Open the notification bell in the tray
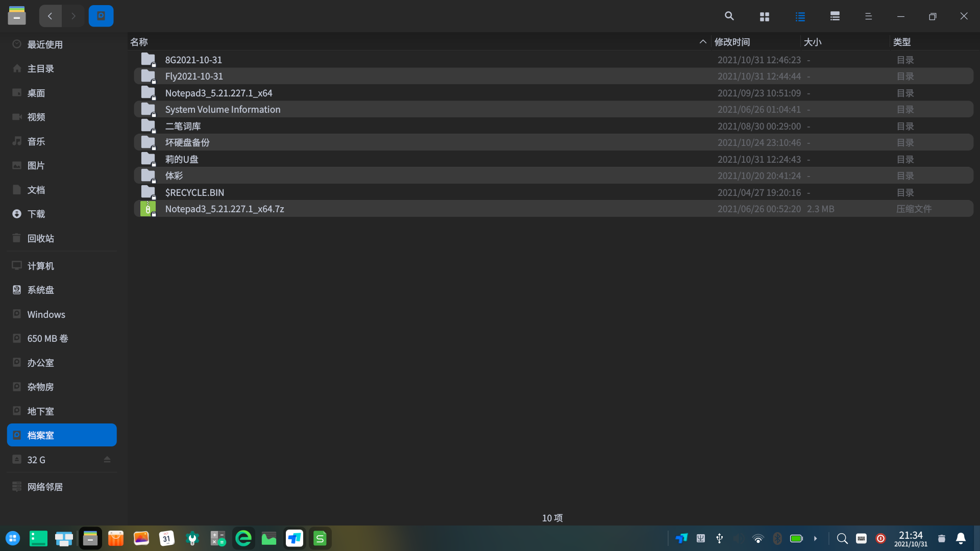Viewport: 980px width, 551px height. pyautogui.click(x=961, y=538)
